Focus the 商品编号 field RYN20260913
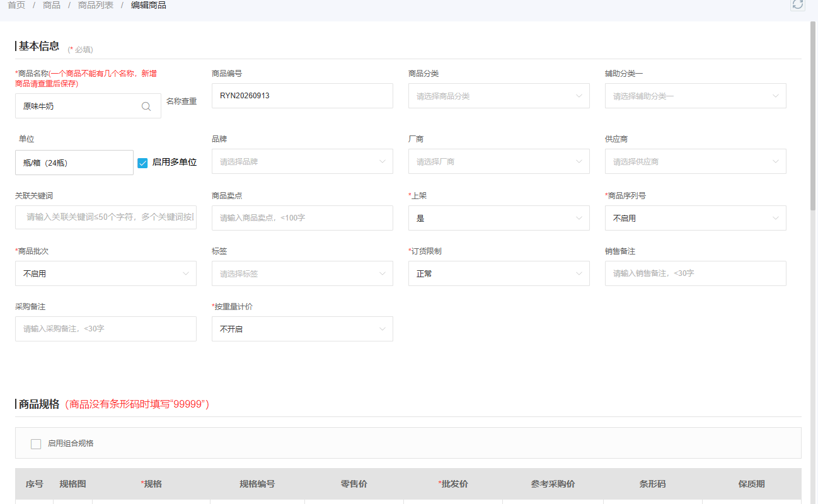 coord(302,96)
